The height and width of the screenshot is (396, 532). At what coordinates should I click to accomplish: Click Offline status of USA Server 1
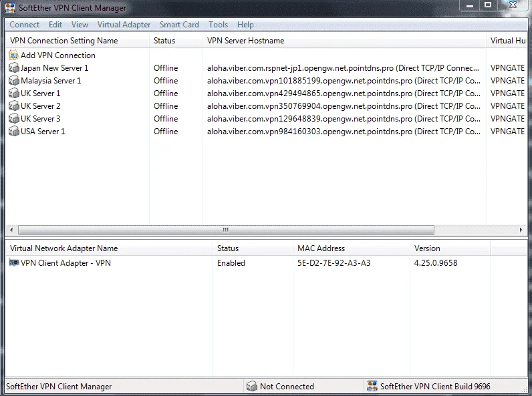click(166, 132)
